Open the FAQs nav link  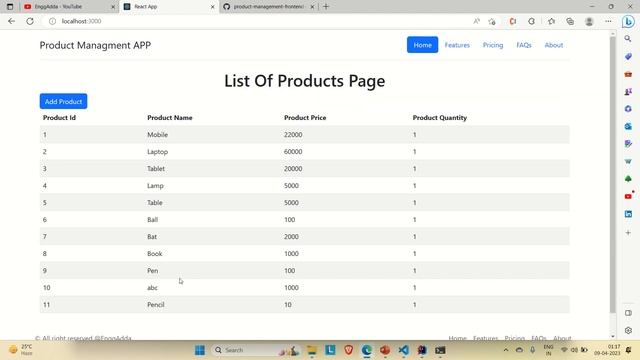pyautogui.click(x=524, y=45)
